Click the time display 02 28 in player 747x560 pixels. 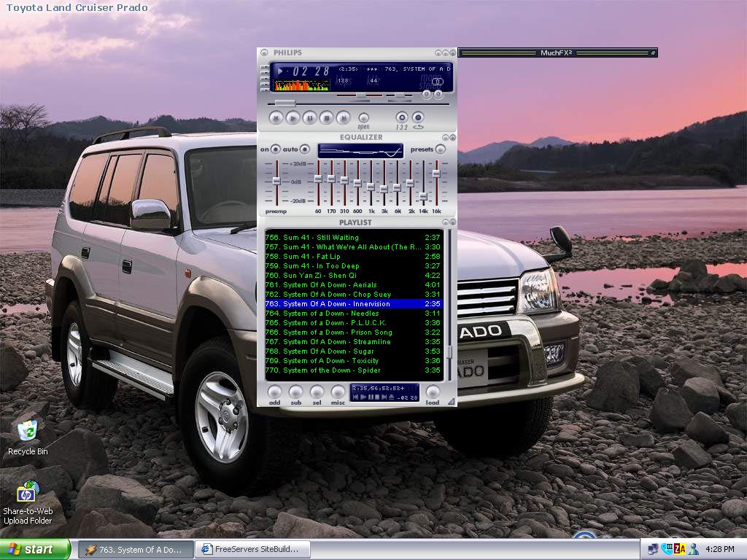(x=311, y=71)
